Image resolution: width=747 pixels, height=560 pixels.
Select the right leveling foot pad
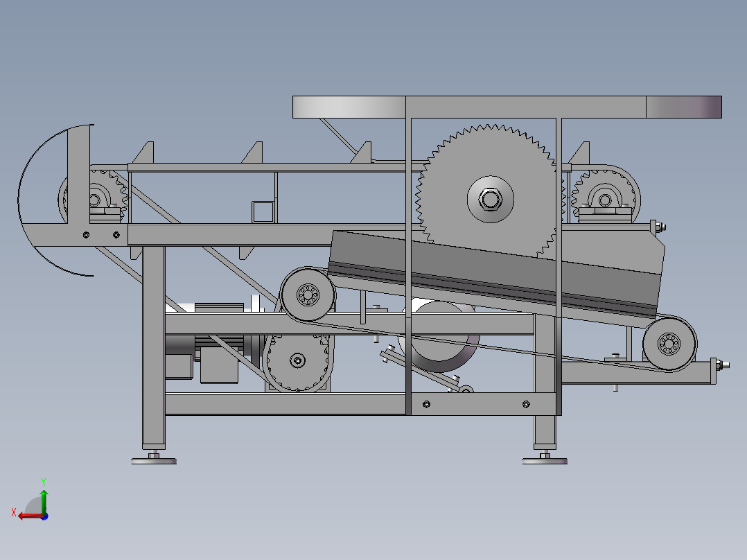(x=545, y=460)
